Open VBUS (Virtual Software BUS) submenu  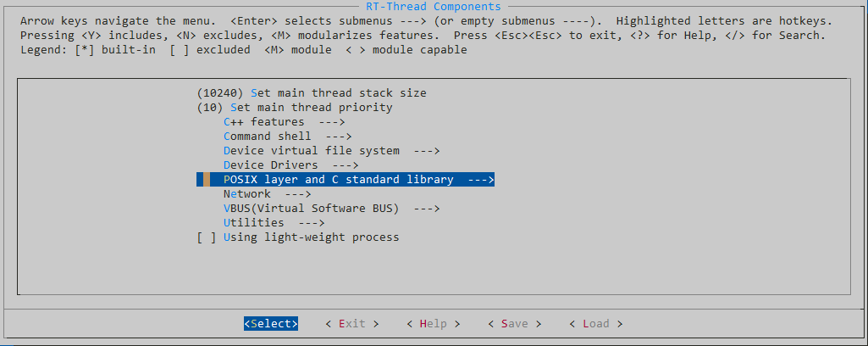[332, 209]
